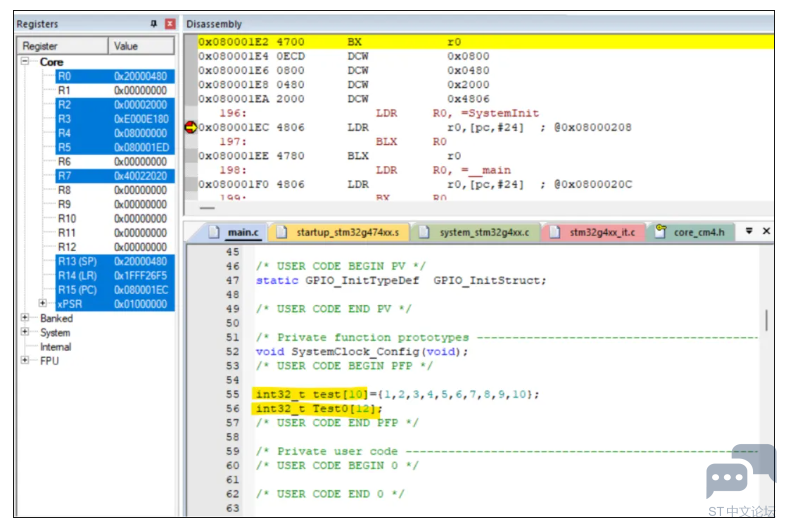Expand the System register group
The height and width of the screenshot is (527, 785).
pyautogui.click(x=25, y=331)
